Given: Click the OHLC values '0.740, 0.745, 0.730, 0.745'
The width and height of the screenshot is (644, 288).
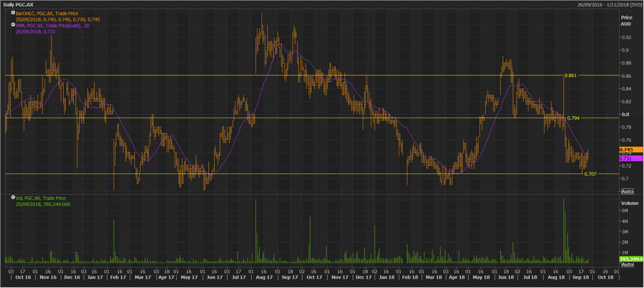Looking at the screenshot, I should coord(72,20).
